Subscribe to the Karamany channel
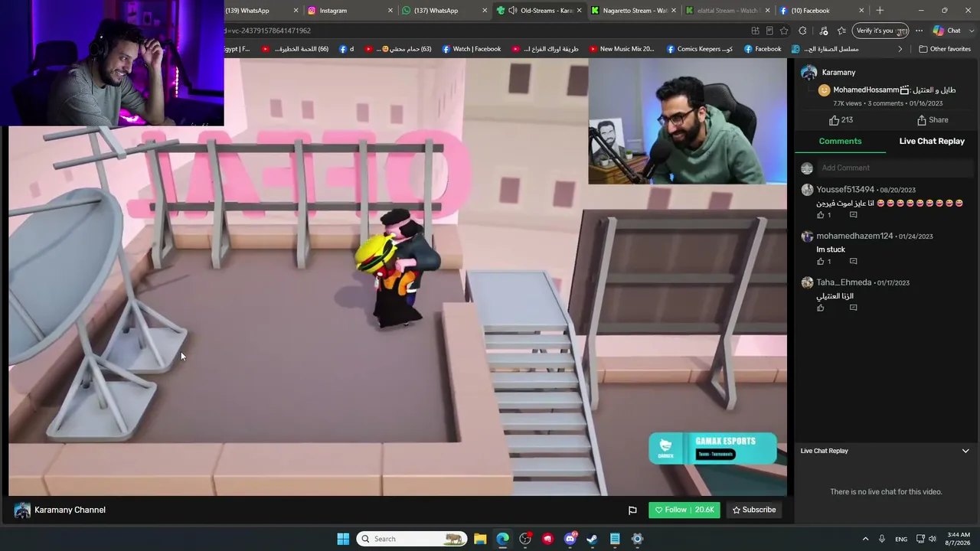 (x=754, y=510)
